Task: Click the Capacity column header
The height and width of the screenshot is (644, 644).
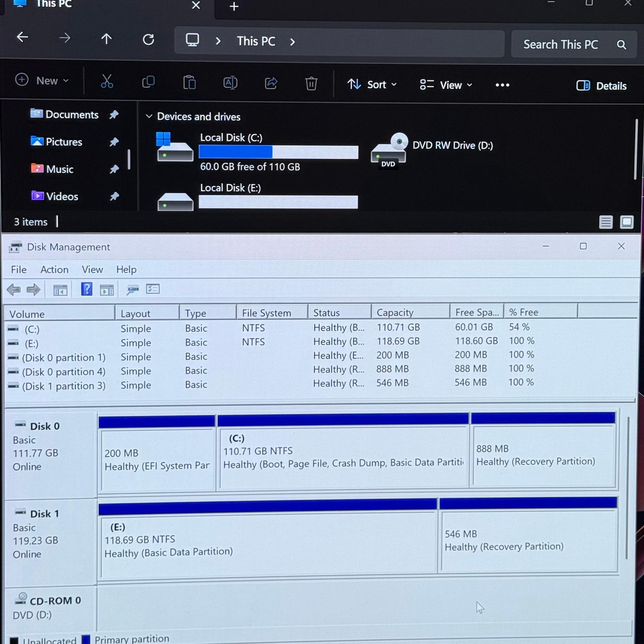Action: coord(410,312)
